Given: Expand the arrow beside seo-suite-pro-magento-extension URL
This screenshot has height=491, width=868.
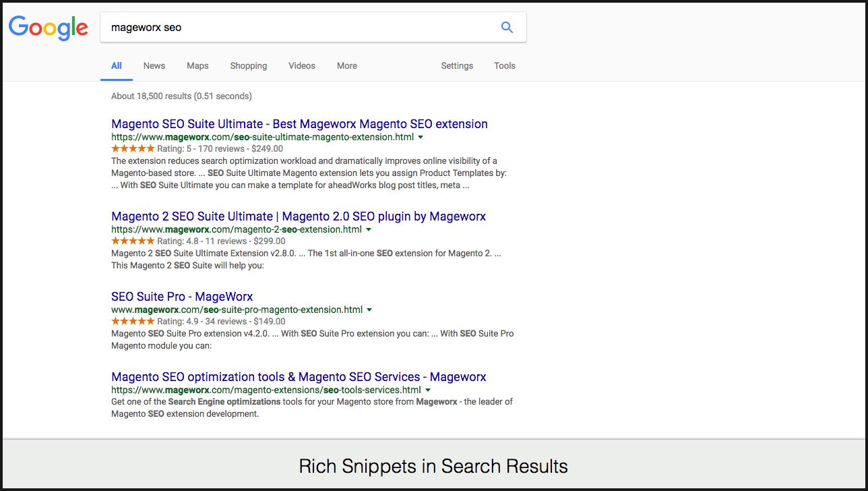Looking at the screenshot, I should pyautogui.click(x=369, y=310).
